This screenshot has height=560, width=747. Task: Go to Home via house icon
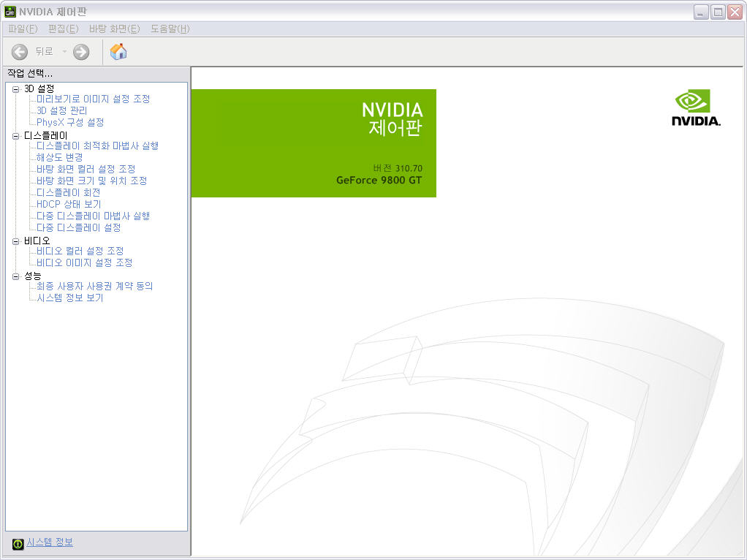(118, 51)
